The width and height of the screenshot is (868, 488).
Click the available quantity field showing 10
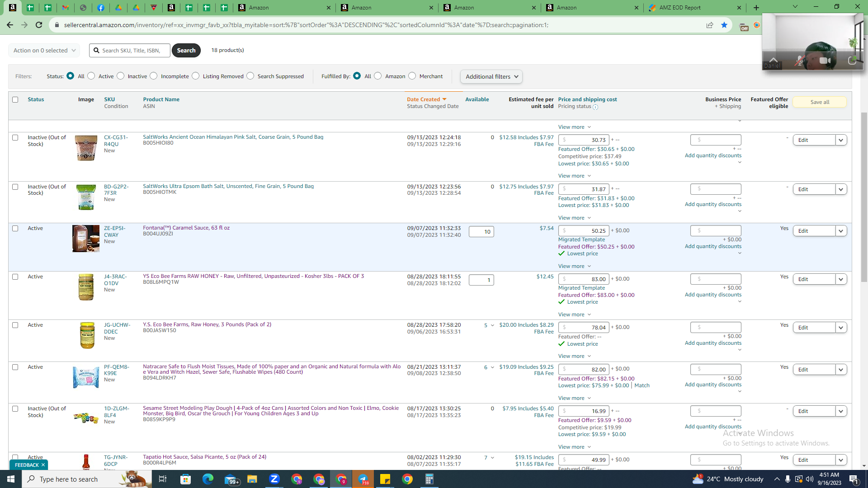pyautogui.click(x=481, y=232)
